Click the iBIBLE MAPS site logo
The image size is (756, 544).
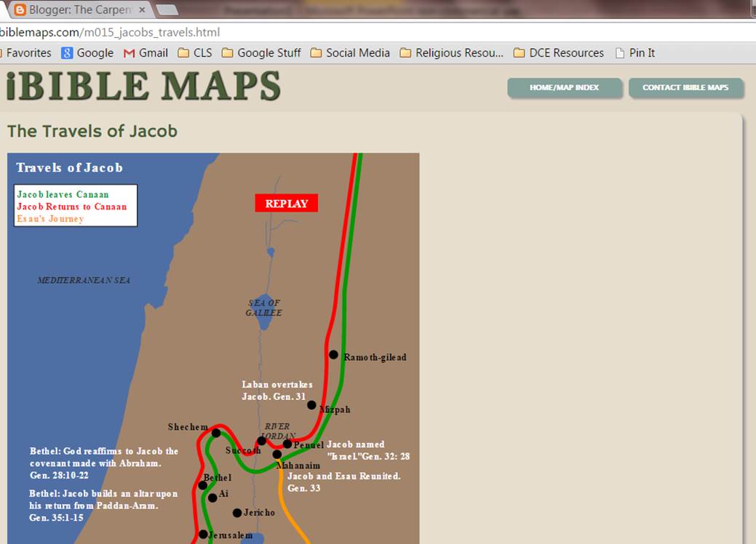click(x=142, y=87)
